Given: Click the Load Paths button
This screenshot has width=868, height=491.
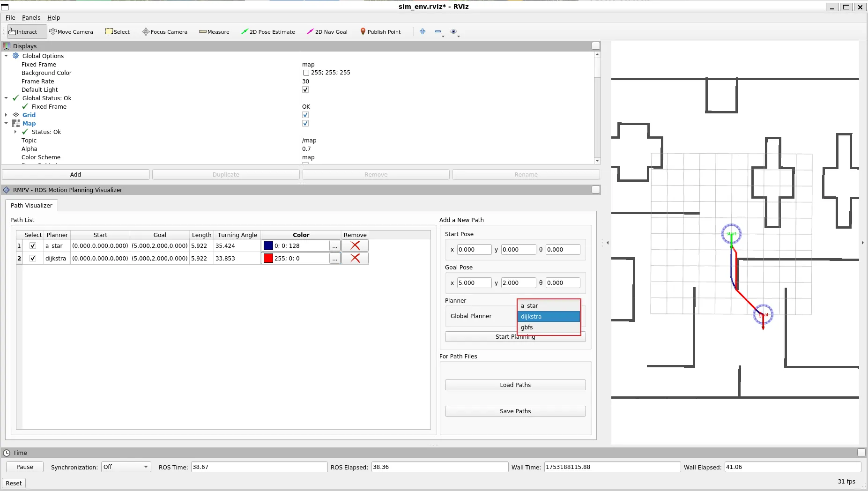Looking at the screenshot, I should click(x=515, y=385).
